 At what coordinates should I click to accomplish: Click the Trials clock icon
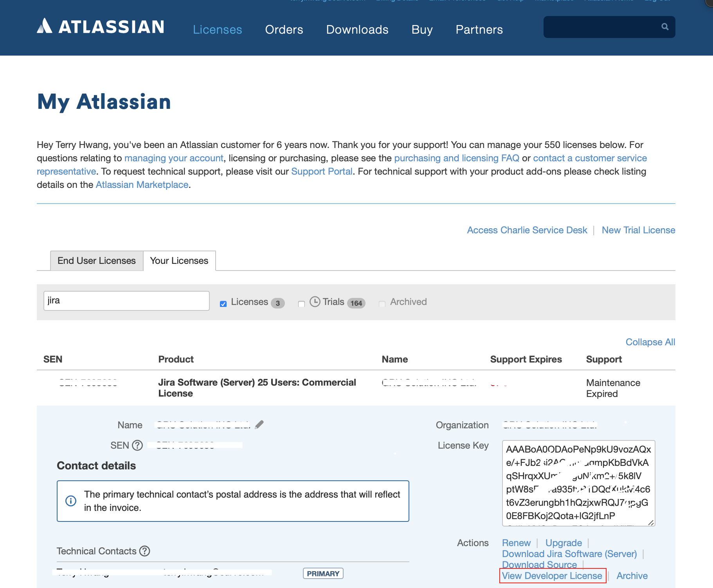point(315,302)
